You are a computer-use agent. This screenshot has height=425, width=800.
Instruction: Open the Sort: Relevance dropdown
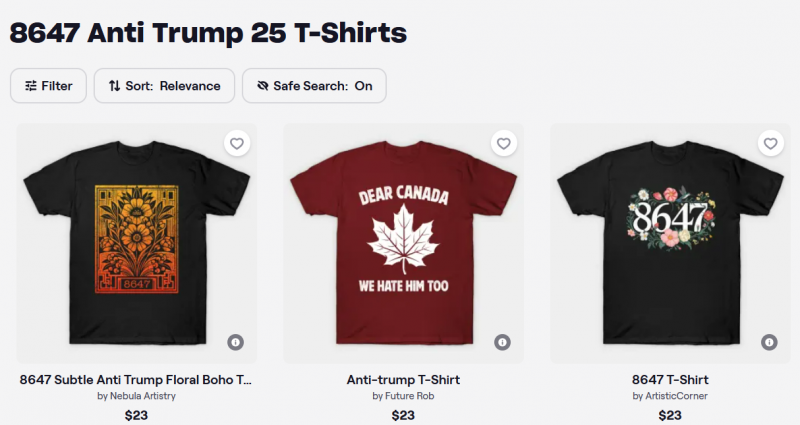[164, 86]
